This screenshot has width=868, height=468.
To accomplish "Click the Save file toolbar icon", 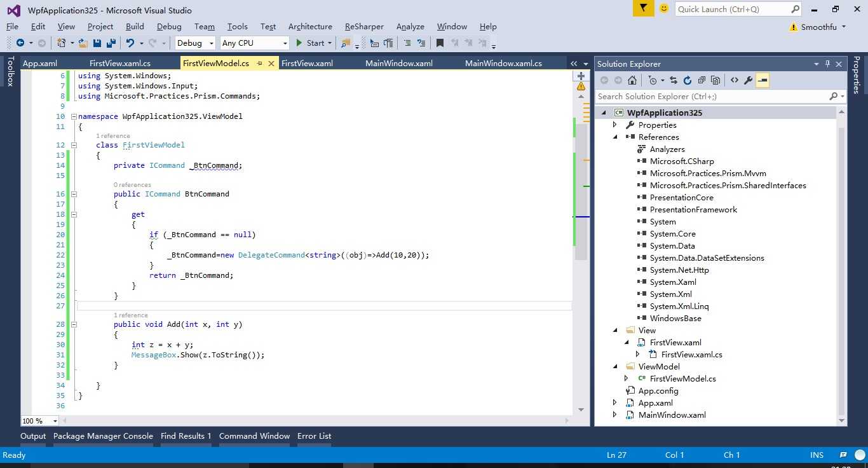I will coord(97,43).
